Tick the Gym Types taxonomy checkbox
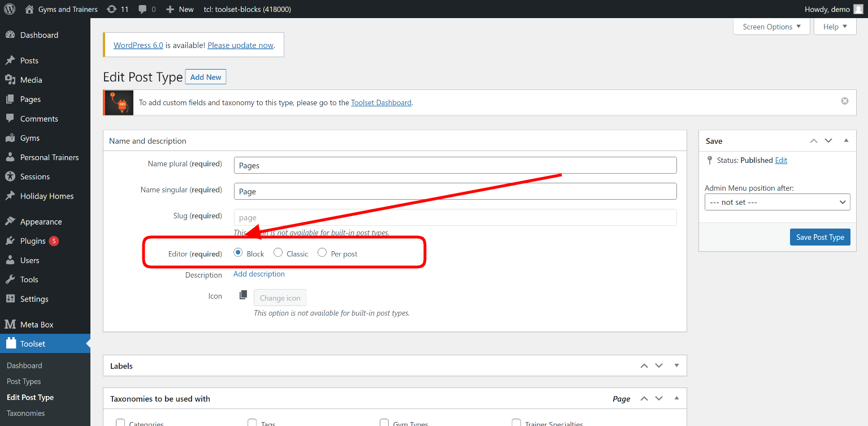The height and width of the screenshot is (426, 868). (384, 423)
